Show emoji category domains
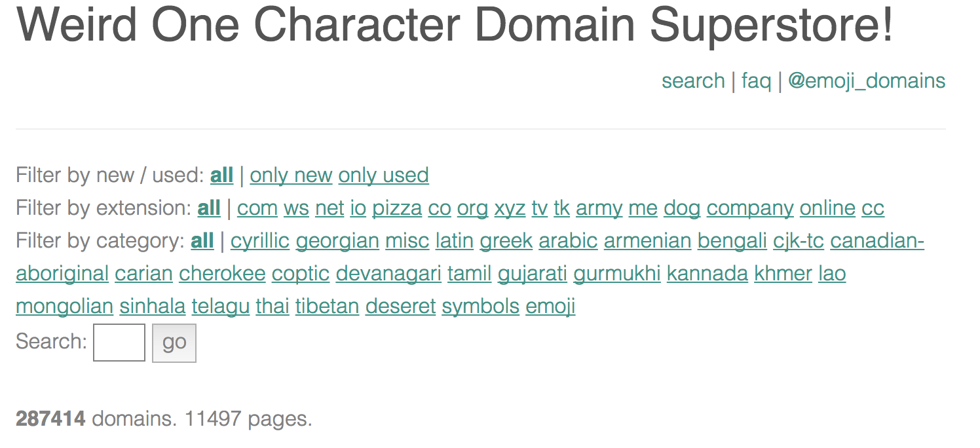 pos(550,306)
